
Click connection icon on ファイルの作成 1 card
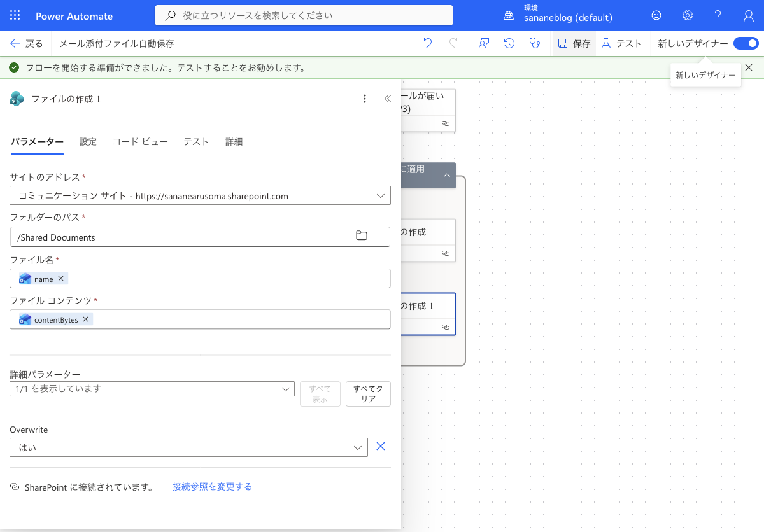click(446, 327)
